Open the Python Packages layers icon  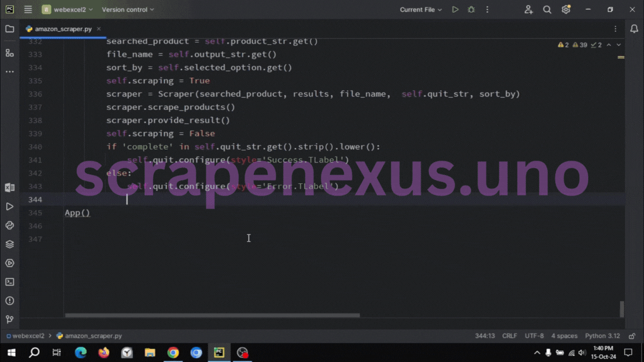tap(10, 244)
